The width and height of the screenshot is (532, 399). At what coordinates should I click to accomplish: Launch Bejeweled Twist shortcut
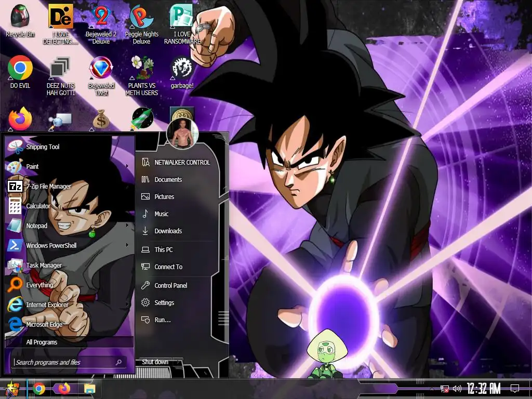[x=101, y=76]
